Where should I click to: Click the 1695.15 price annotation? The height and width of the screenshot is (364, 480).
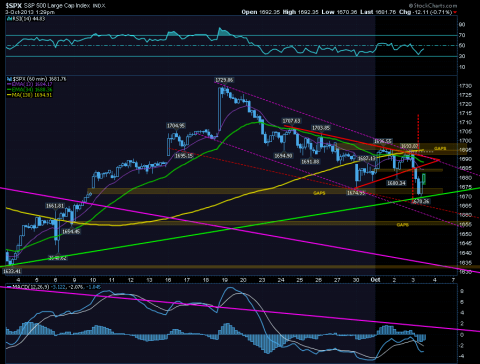(184, 156)
